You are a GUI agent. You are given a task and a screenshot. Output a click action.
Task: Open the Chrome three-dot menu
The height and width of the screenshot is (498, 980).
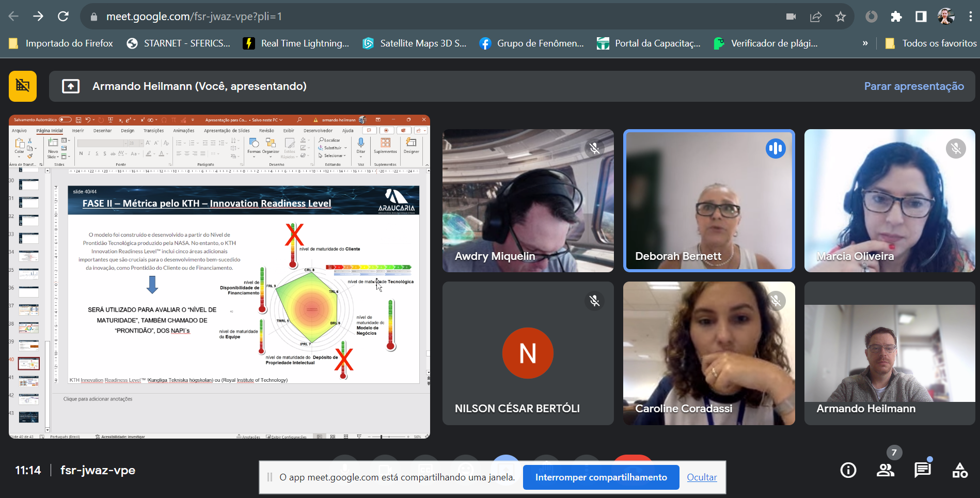click(x=970, y=17)
